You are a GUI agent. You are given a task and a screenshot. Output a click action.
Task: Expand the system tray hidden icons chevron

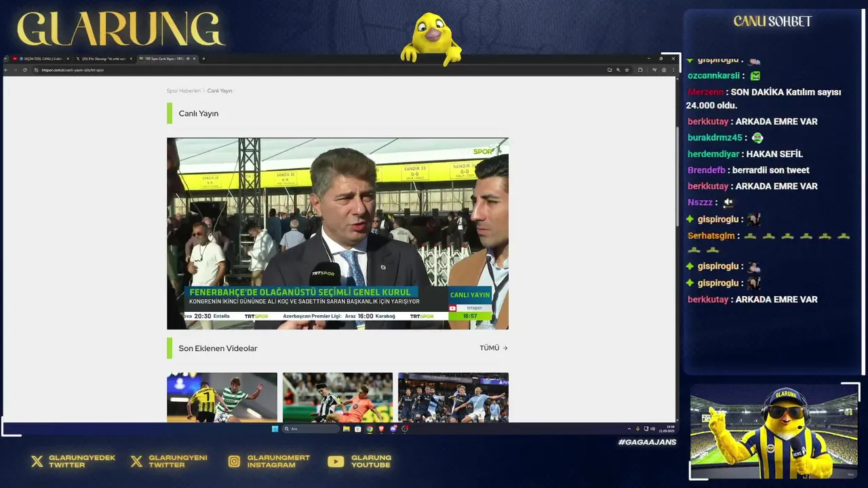pos(629,428)
